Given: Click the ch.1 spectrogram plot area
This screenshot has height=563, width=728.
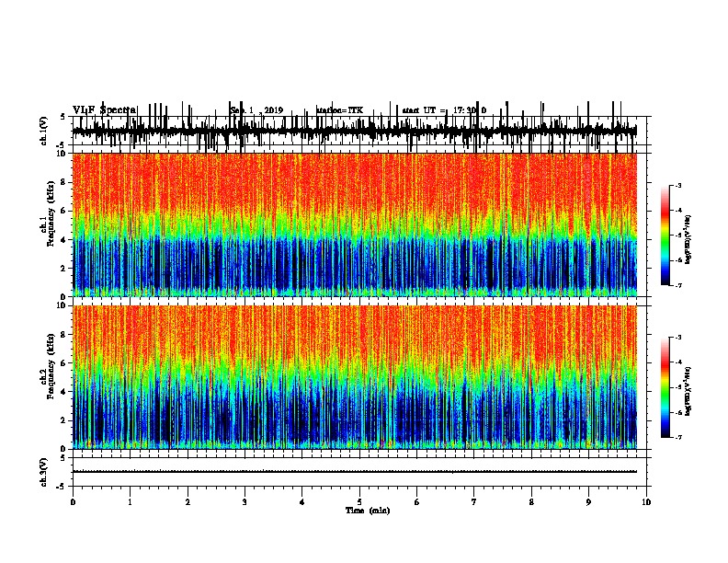Looking at the screenshot, I should tap(355, 224).
